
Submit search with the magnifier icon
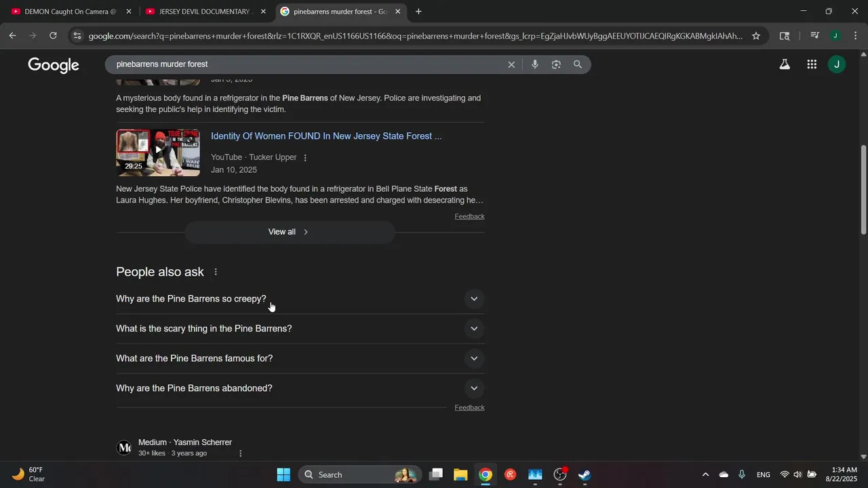578,64
